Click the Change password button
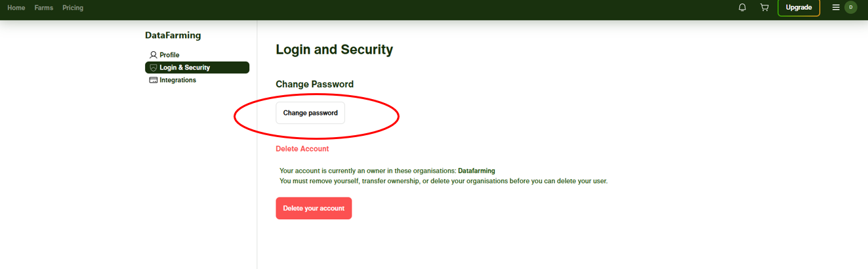This screenshot has height=269, width=868. click(310, 113)
